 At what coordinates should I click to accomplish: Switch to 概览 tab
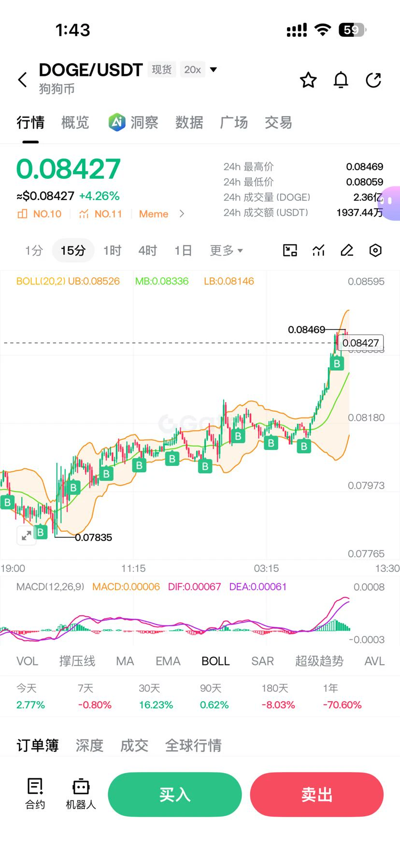click(75, 122)
